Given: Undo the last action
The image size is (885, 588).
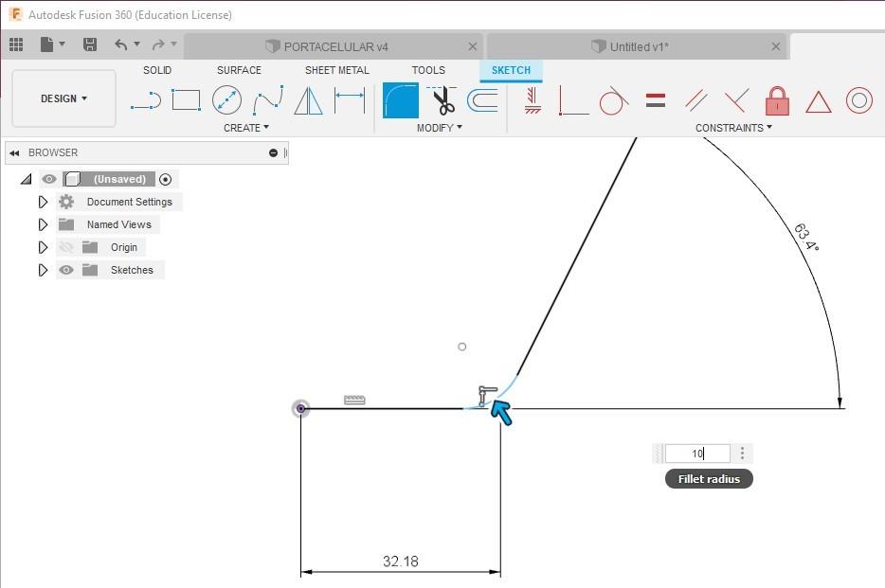Looking at the screenshot, I should pyautogui.click(x=120, y=45).
